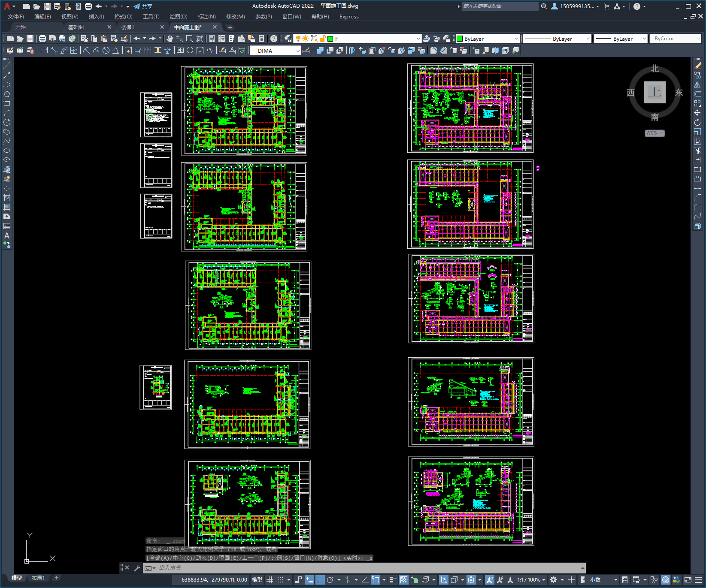This screenshot has height=588, width=706.
Task: Click the customization hamburger icon in status bar
Action: point(699,580)
